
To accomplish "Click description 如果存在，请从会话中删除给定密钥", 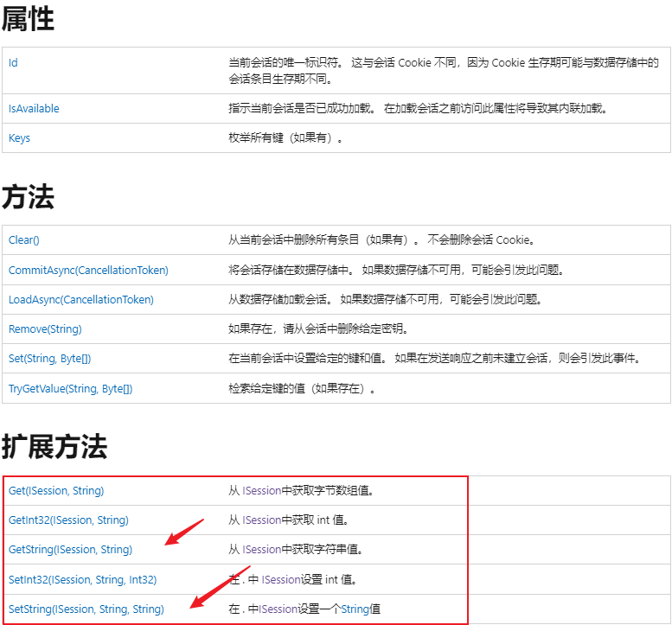I will [x=318, y=329].
